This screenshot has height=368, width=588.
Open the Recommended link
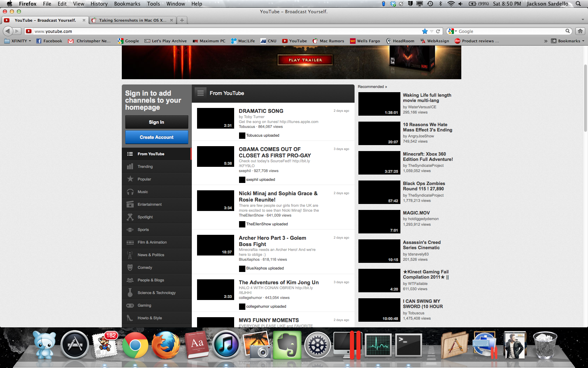(372, 87)
